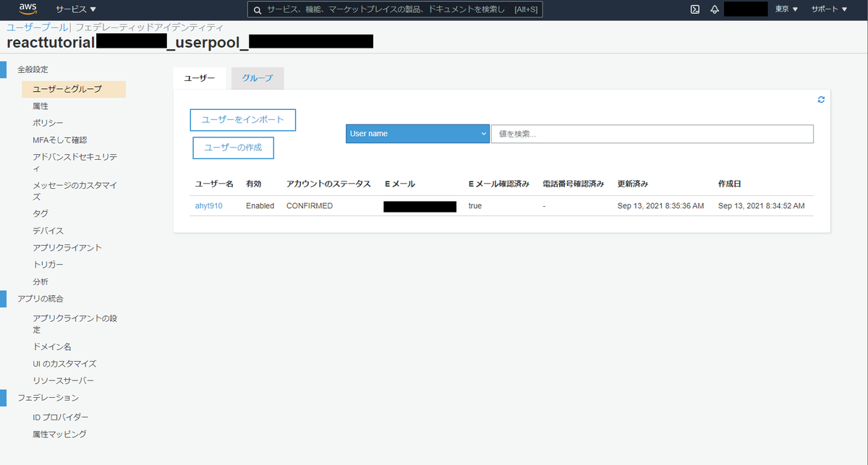Select ユーザーとグループ in the sidebar
This screenshot has height=465, width=868.
[74, 89]
